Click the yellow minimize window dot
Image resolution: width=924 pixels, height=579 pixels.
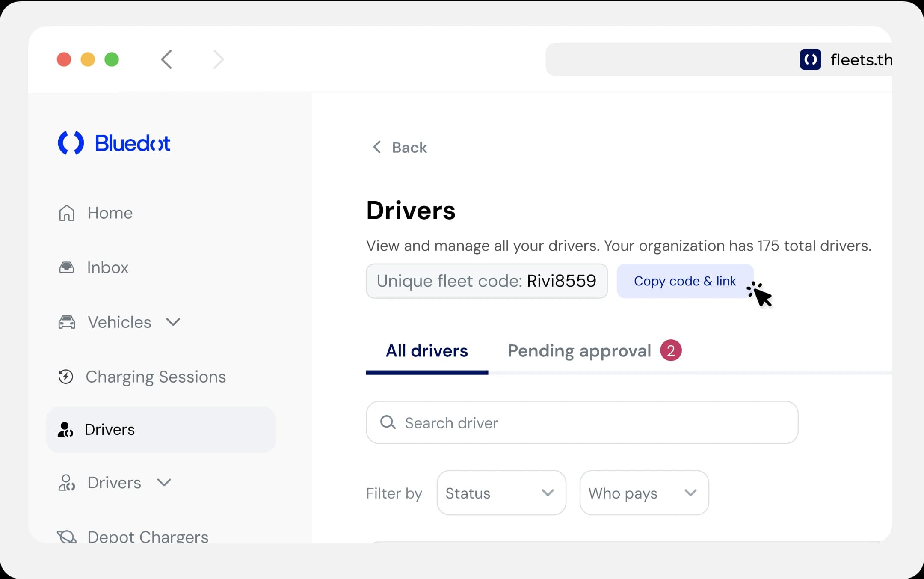[x=88, y=59]
